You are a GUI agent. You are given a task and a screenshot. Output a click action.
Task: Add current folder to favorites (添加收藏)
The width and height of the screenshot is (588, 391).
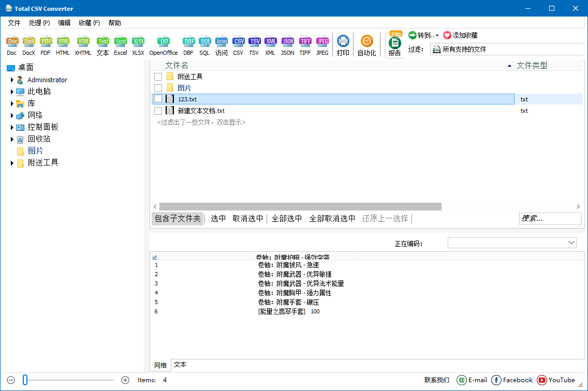pos(461,35)
